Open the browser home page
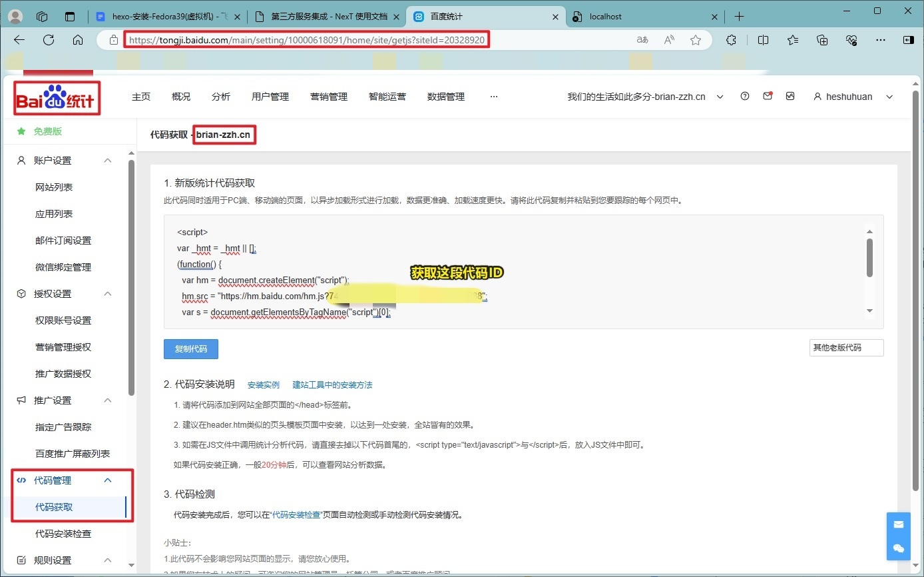The width and height of the screenshot is (924, 577). [x=78, y=40]
